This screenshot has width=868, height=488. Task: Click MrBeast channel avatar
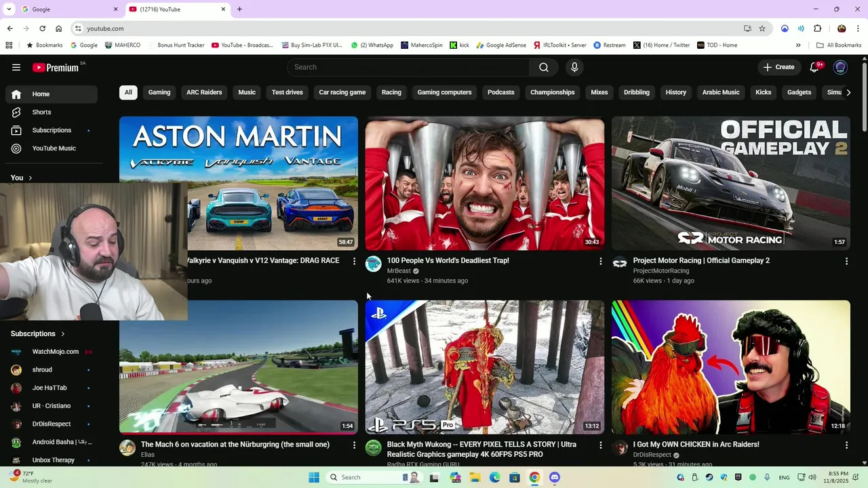(374, 264)
